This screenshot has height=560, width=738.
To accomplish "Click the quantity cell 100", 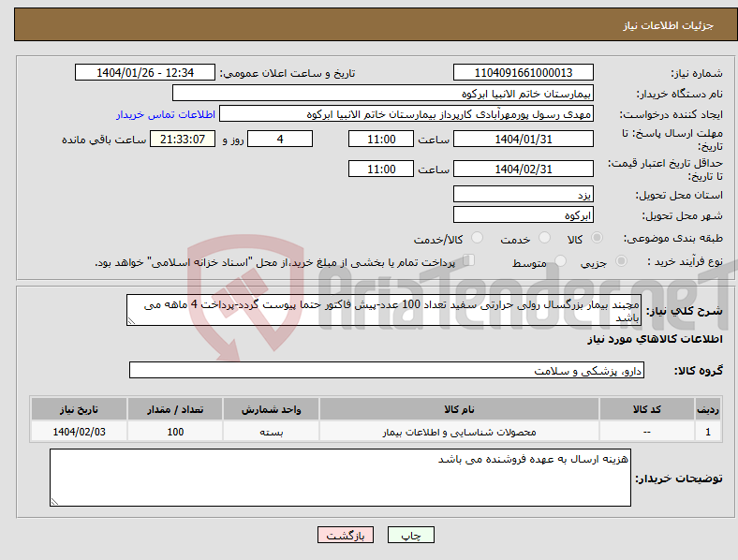I will coord(175,432).
